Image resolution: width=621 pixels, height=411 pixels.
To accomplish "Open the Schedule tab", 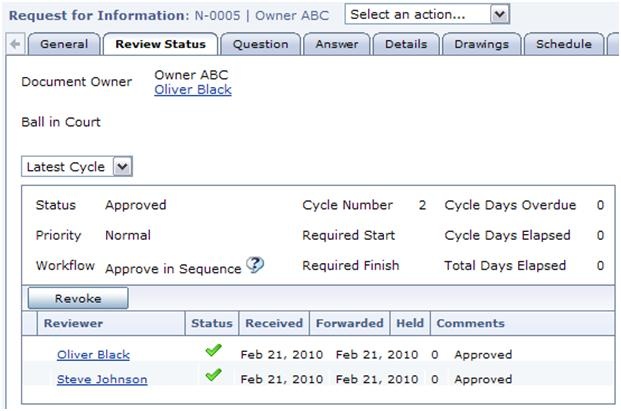I will 564,44.
